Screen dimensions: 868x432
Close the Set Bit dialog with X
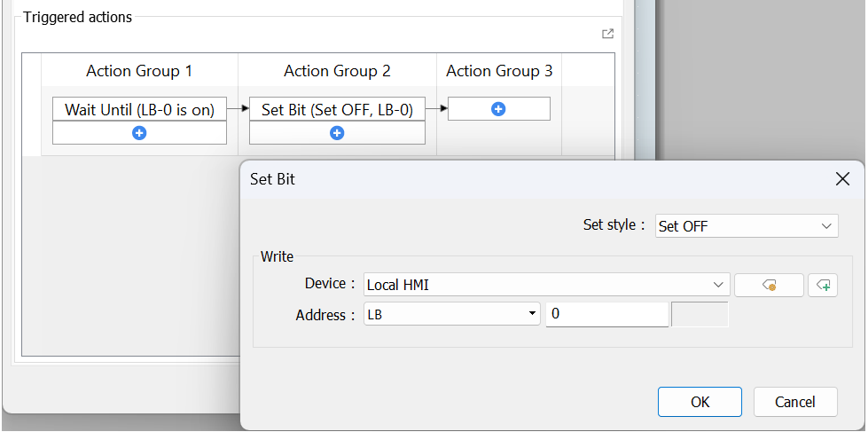(842, 179)
